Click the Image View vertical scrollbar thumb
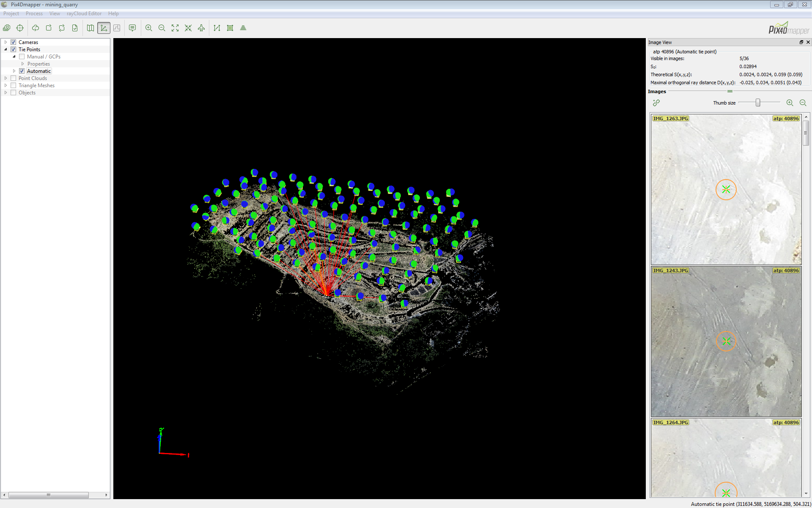812x508 pixels. pos(806,133)
